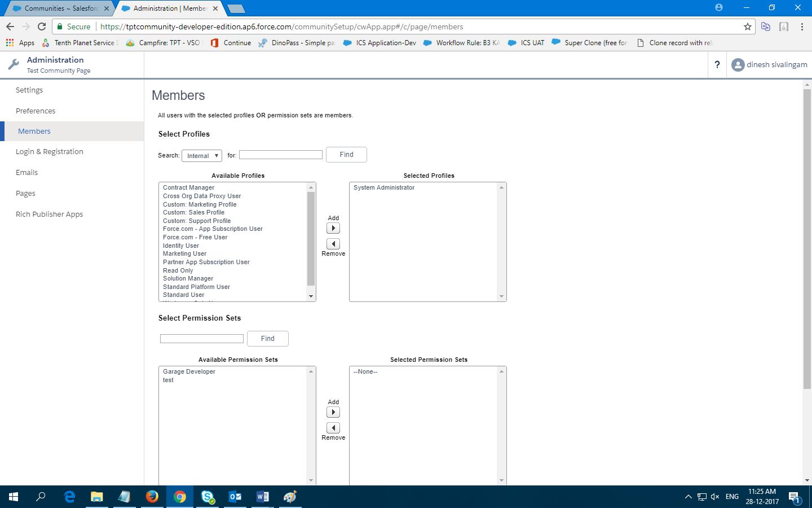The image size is (812, 508).
Task: Select Custom: Marketing Profile
Action: pos(200,204)
